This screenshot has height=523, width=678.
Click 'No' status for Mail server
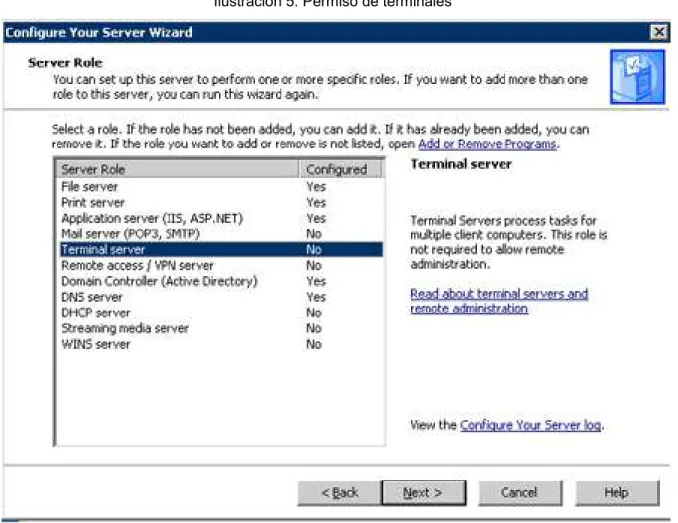coord(314,234)
